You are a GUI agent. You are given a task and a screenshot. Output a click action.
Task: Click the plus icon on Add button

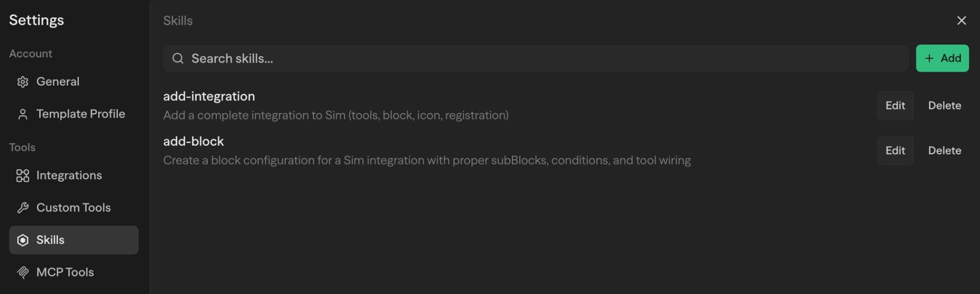[929, 58]
